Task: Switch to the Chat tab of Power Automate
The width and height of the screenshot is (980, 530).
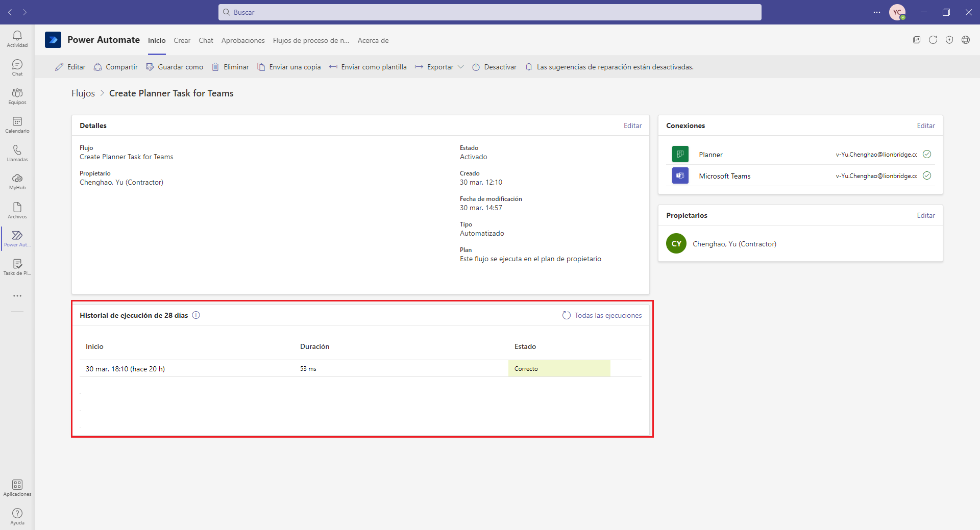Action: [x=206, y=40]
